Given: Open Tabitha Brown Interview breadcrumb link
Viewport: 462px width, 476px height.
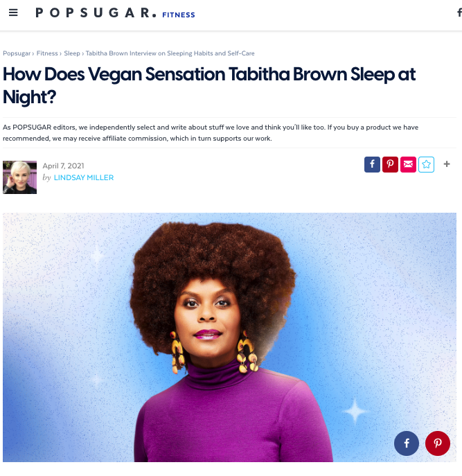Looking at the screenshot, I should click(170, 53).
